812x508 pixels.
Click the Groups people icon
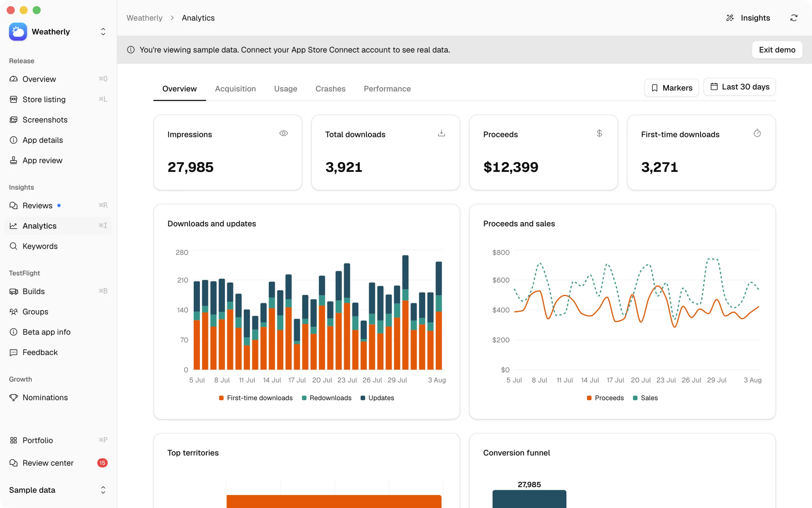tap(13, 311)
